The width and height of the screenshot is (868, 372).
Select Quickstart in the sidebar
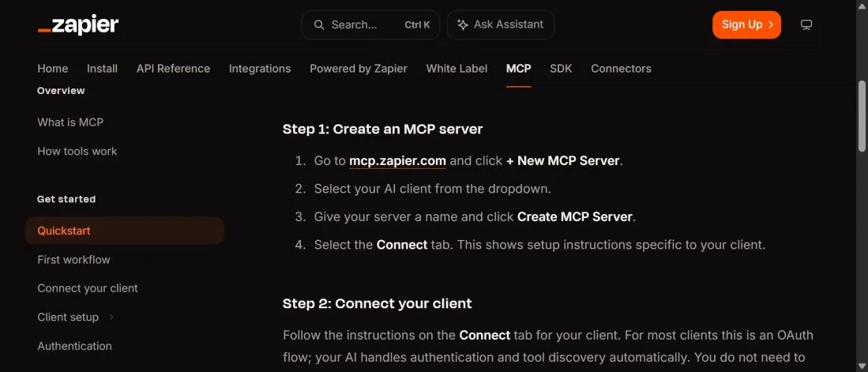pyautogui.click(x=125, y=231)
